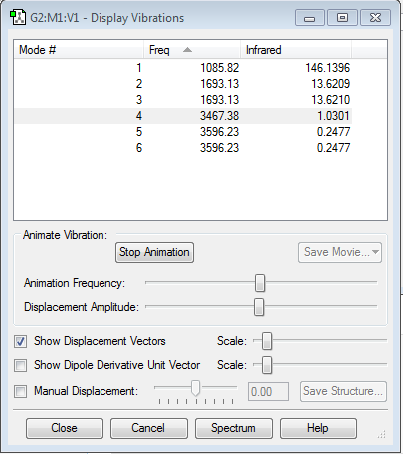
Task: Sort by the Mode # column header
Action: tap(79, 50)
